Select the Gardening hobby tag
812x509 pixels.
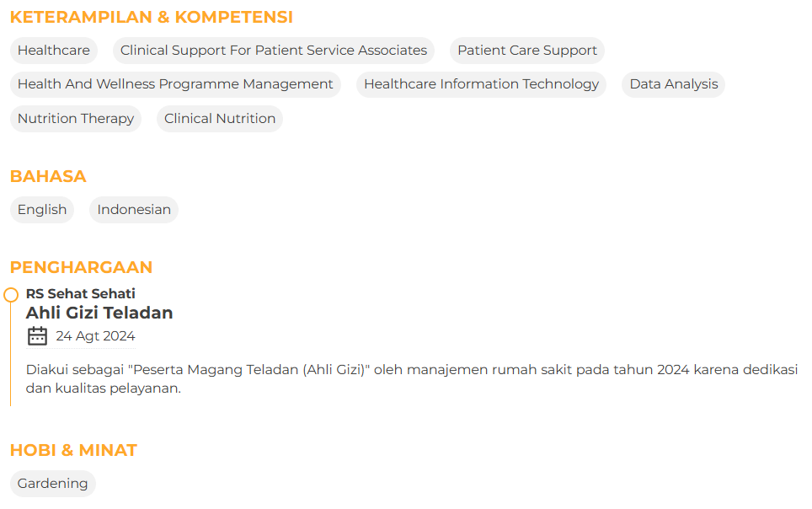(x=53, y=484)
